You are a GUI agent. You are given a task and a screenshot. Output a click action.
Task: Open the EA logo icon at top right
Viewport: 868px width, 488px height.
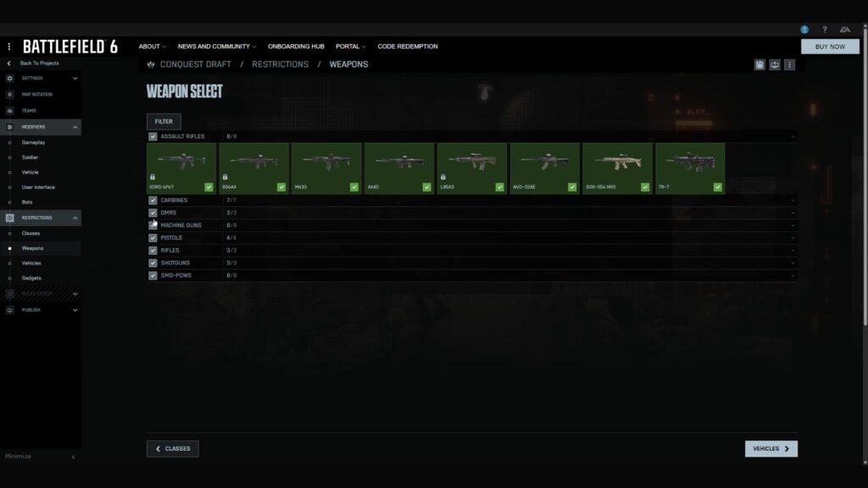[x=845, y=30]
